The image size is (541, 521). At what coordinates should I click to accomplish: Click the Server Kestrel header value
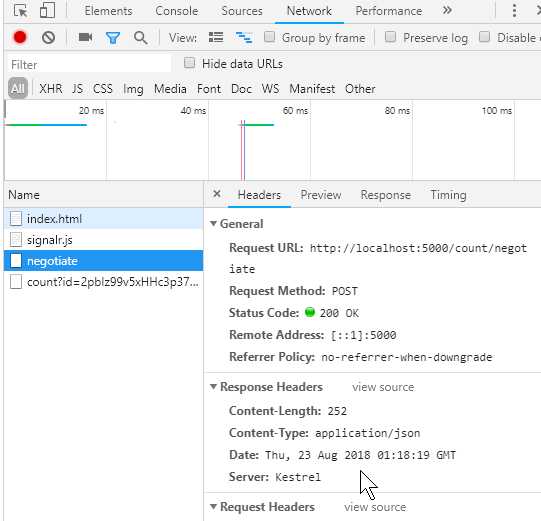point(298,477)
